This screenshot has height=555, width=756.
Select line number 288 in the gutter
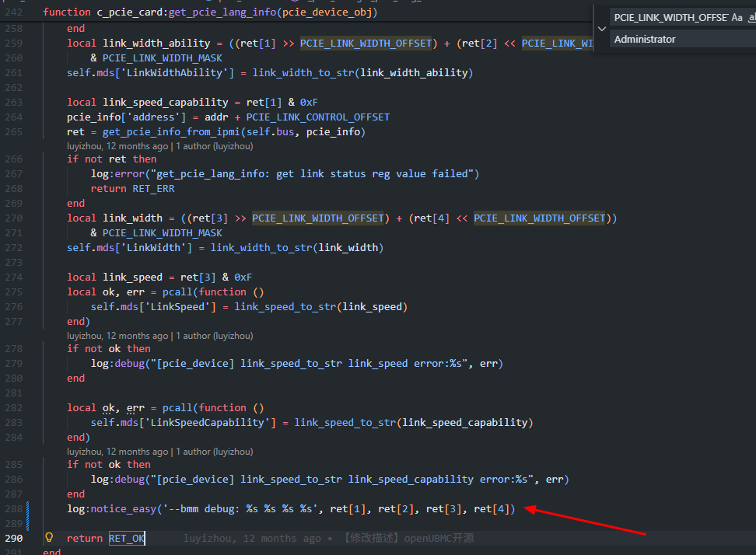pyautogui.click(x=14, y=509)
